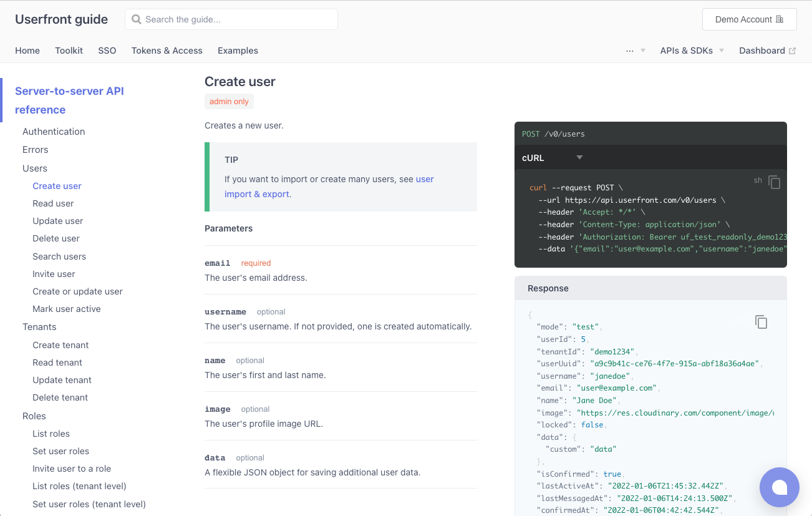Select "Create tenant" under Tenants
This screenshot has width=812, height=516.
[60, 345]
